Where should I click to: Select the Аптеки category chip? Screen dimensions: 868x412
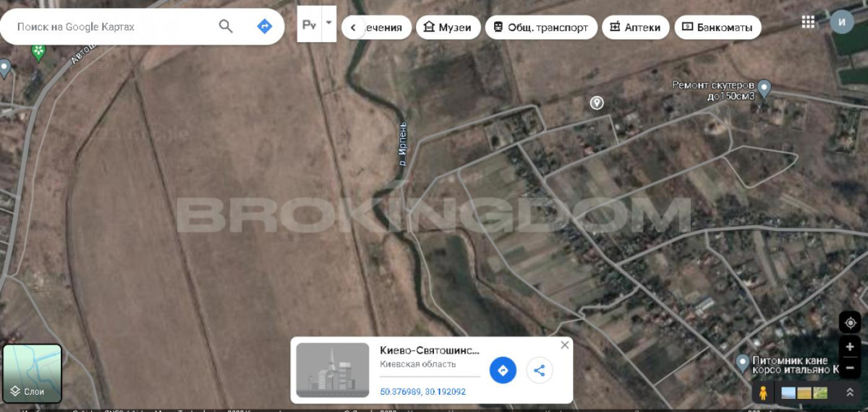[x=635, y=28]
